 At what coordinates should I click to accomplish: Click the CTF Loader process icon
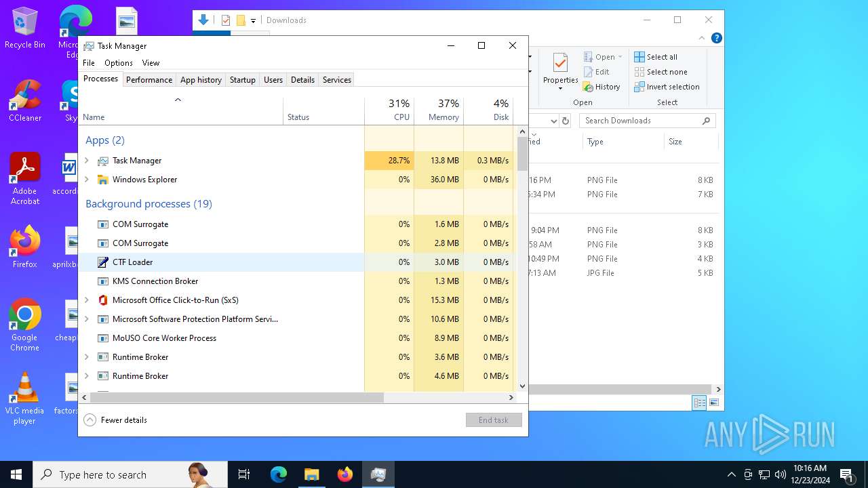[x=103, y=262]
